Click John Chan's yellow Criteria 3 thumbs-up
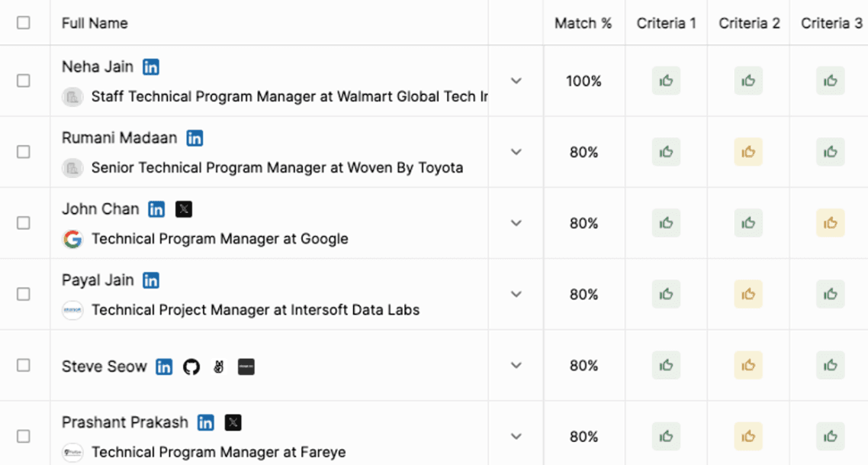The width and height of the screenshot is (868, 465). pyautogui.click(x=830, y=223)
